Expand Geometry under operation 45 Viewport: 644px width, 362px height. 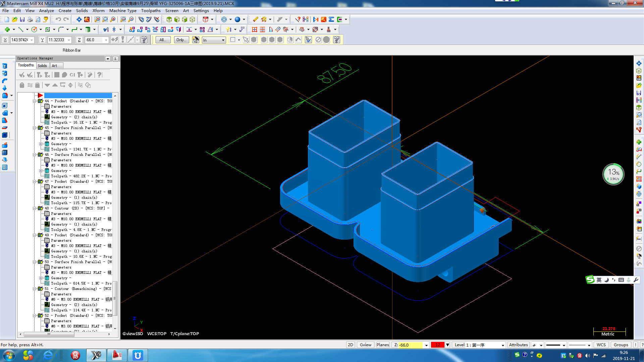(x=41, y=144)
